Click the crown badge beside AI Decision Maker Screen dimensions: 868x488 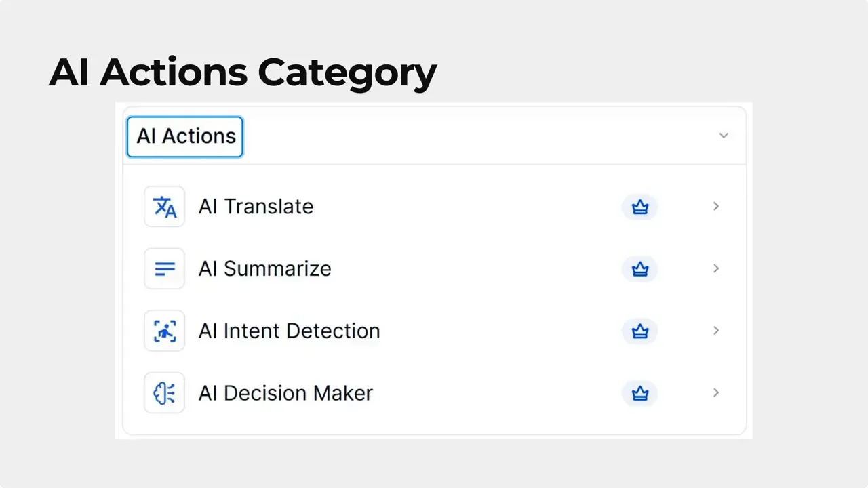click(x=639, y=393)
